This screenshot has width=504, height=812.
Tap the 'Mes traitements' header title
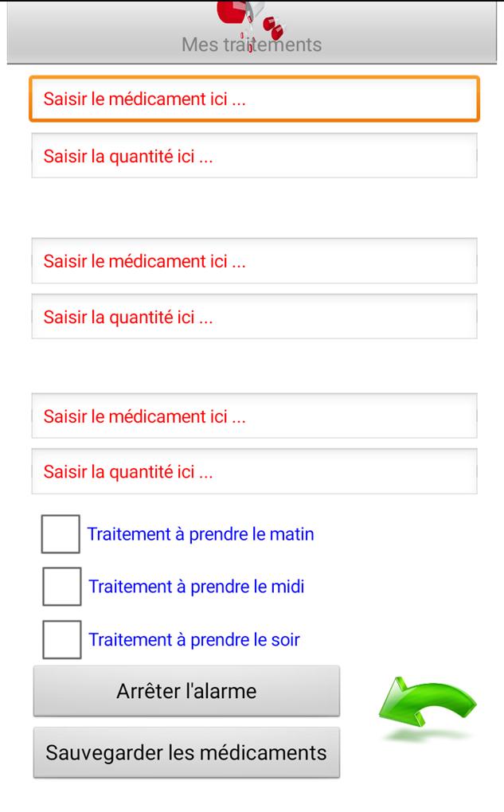coord(252,45)
